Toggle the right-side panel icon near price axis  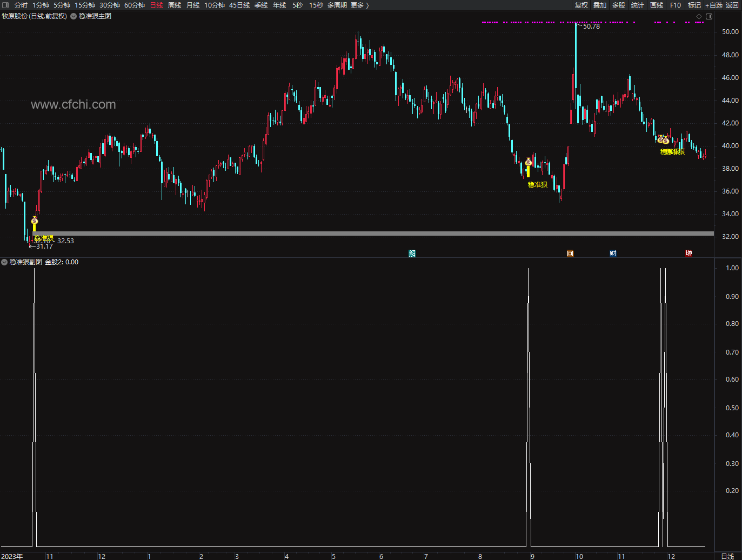(709, 16)
